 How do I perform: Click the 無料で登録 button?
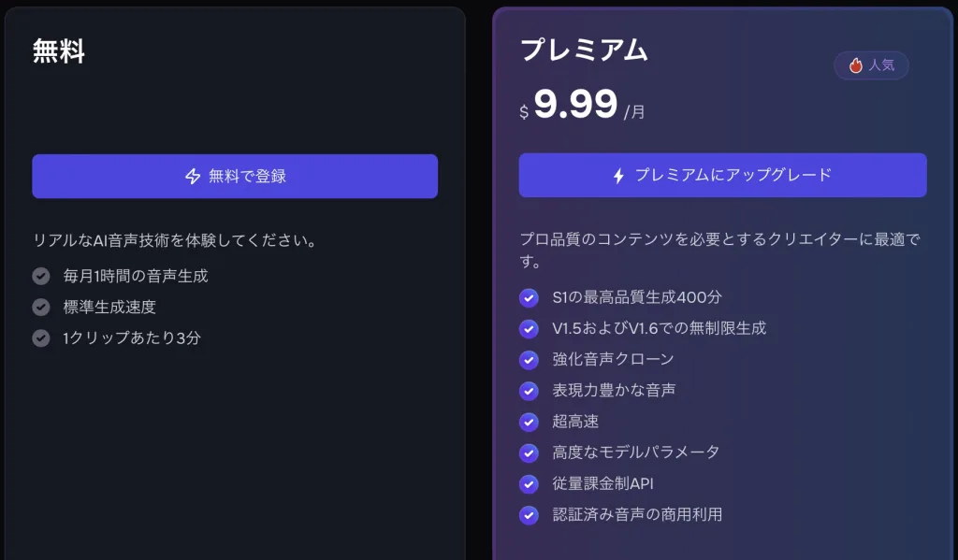[235, 176]
